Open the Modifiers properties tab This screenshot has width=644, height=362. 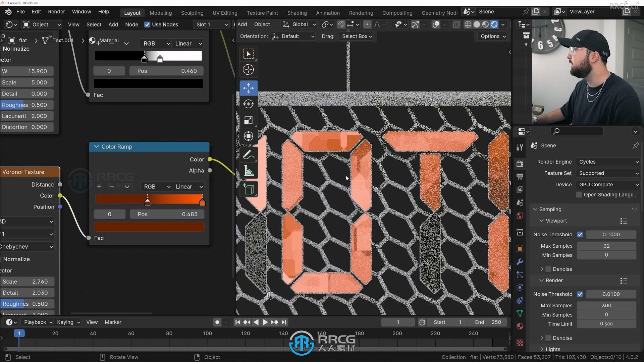pos(520,262)
